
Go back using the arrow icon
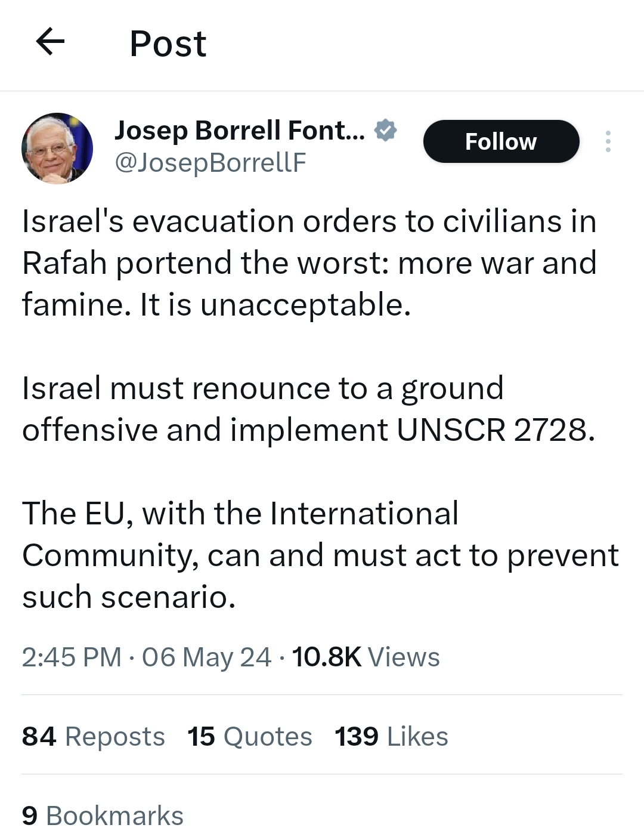tap(50, 42)
